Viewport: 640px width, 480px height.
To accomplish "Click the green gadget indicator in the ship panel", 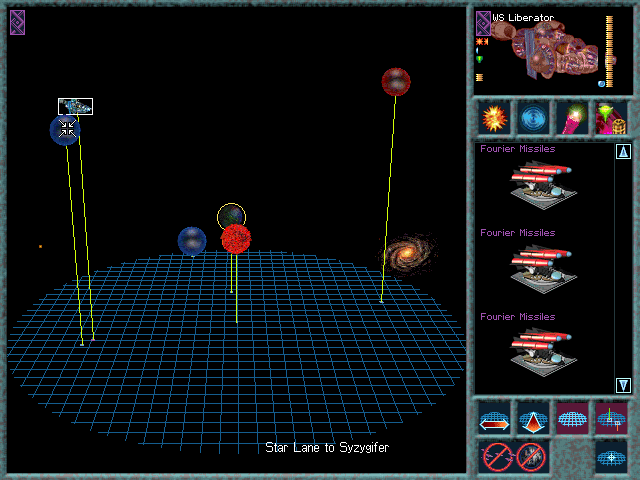I will [x=480, y=60].
